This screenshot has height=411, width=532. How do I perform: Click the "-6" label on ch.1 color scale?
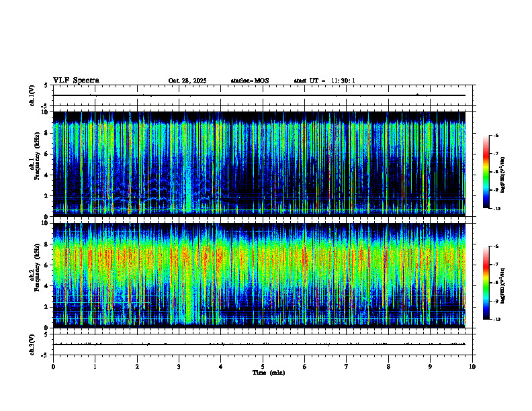click(x=496, y=135)
